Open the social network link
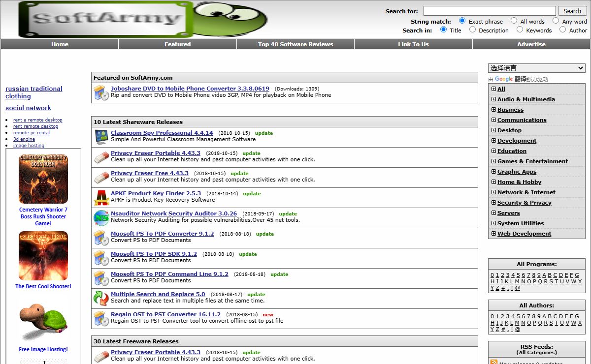The image size is (591, 364). (28, 108)
